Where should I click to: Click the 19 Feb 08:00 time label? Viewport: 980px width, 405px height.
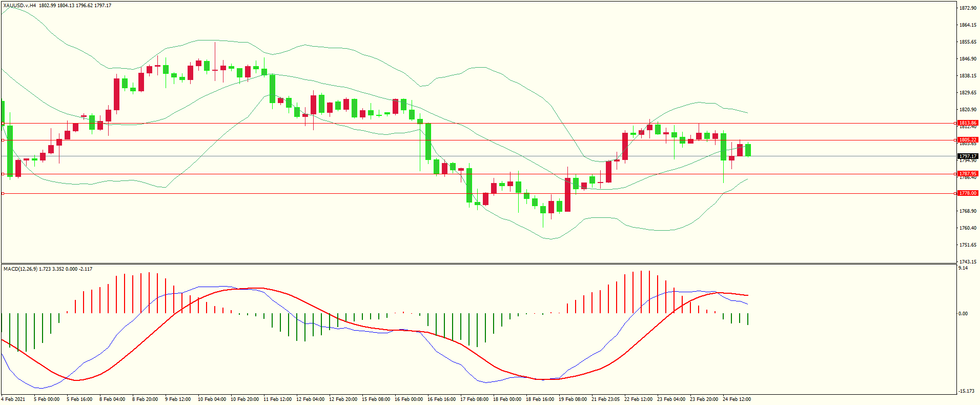click(x=573, y=399)
